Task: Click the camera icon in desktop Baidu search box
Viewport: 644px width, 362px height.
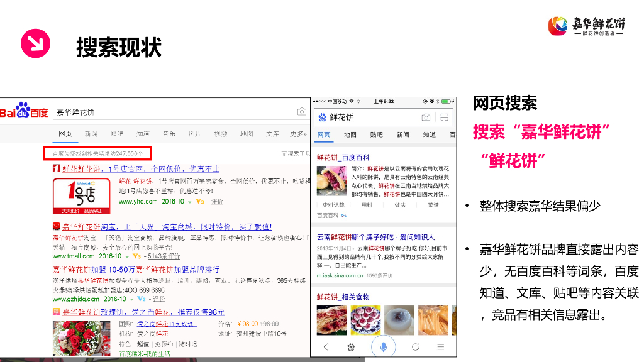Action: tap(301, 112)
